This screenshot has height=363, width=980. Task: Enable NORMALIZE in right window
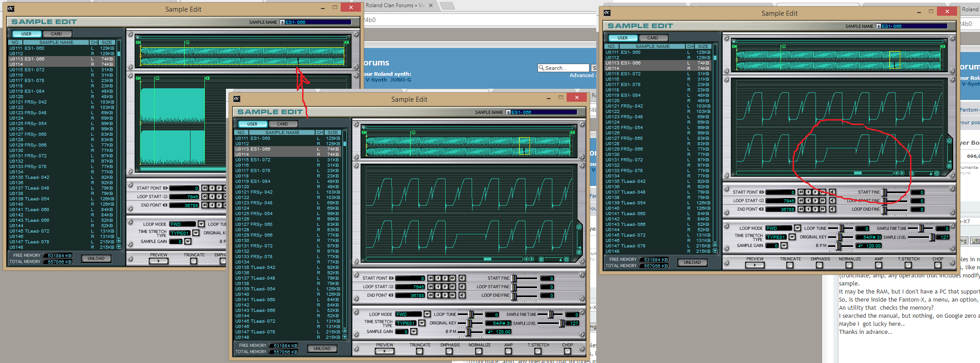pyautogui.click(x=849, y=265)
